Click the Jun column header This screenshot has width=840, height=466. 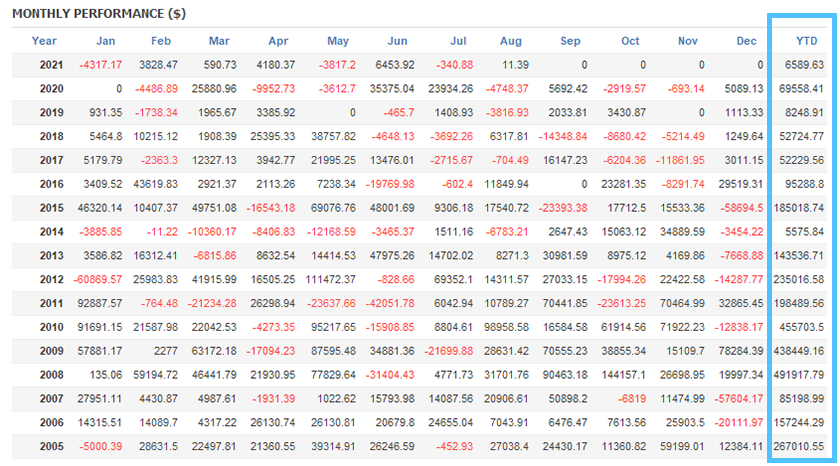pos(397,41)
